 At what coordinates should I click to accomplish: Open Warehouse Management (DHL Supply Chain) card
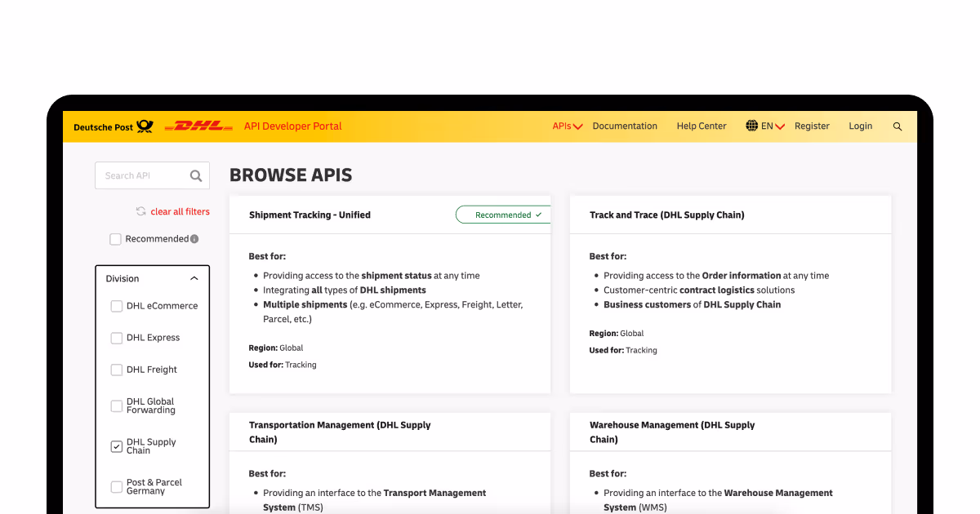(x=672, y=432)
